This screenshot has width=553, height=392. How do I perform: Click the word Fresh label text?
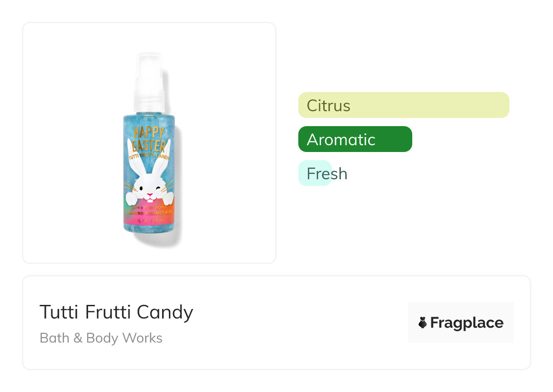327,174
